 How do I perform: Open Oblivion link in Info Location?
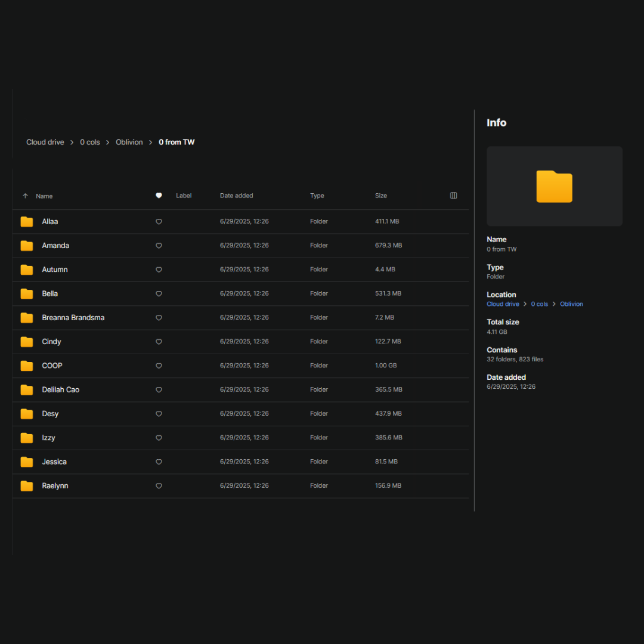571,304
